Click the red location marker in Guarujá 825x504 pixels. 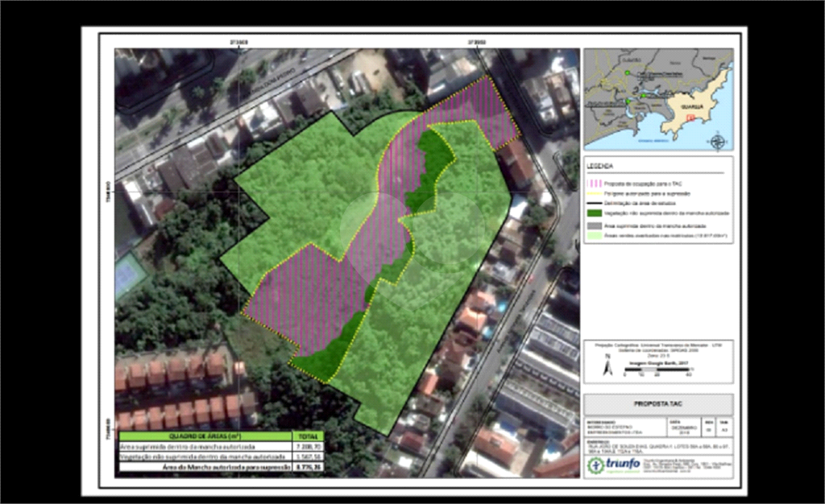pos(690,118)
